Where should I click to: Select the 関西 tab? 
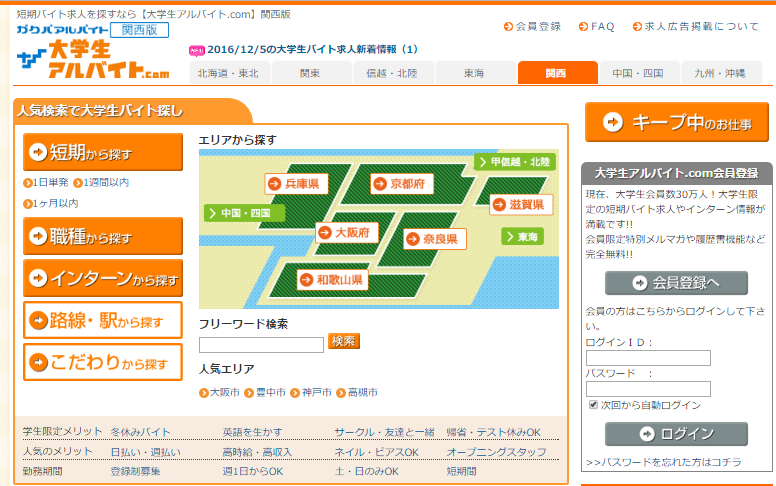point(556,73)
